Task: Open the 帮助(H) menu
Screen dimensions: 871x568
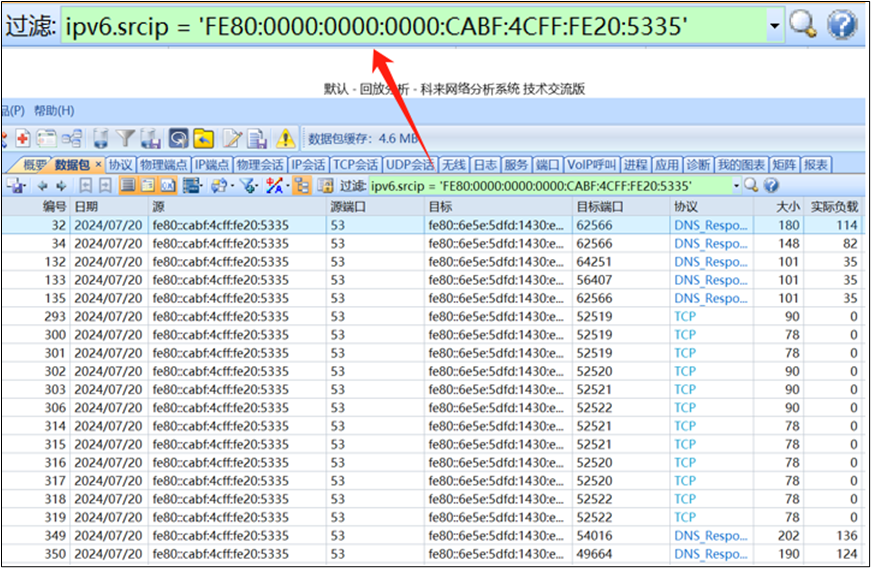Action: [54, 111]
